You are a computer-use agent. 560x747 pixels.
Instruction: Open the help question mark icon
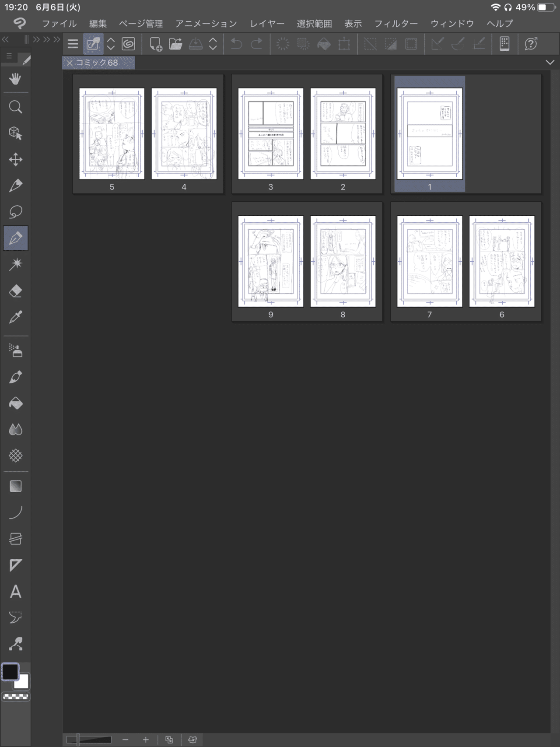[x=531, y=44]
